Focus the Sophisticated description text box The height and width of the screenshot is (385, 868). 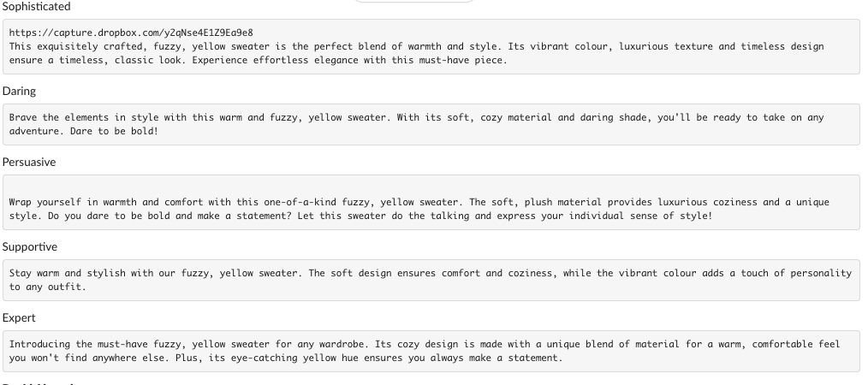(x=685, y=62)
